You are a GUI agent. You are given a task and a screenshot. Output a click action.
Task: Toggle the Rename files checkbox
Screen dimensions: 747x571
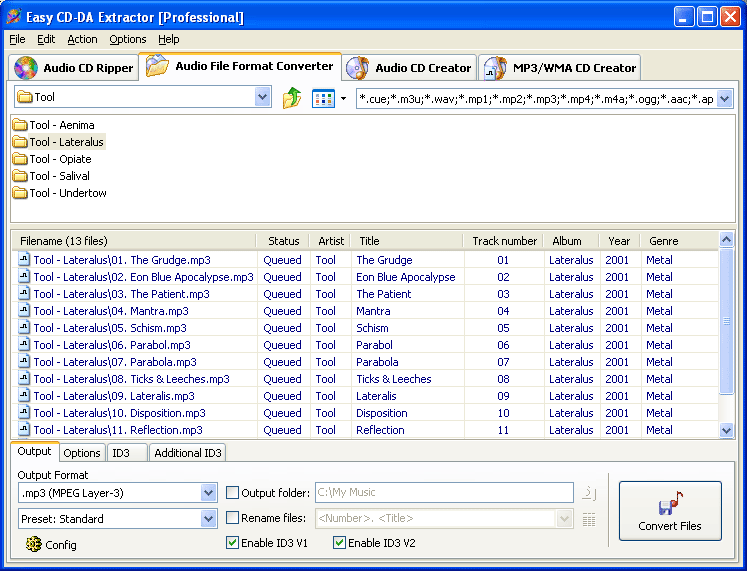pyautogui.click(x=233, y=518)
